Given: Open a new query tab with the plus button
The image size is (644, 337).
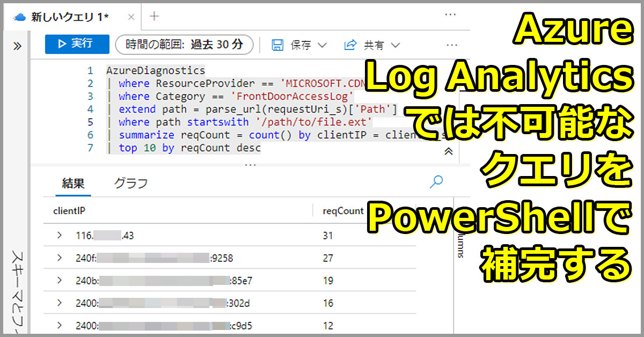Looking at the screenshot, I should [x=153, y=17].
